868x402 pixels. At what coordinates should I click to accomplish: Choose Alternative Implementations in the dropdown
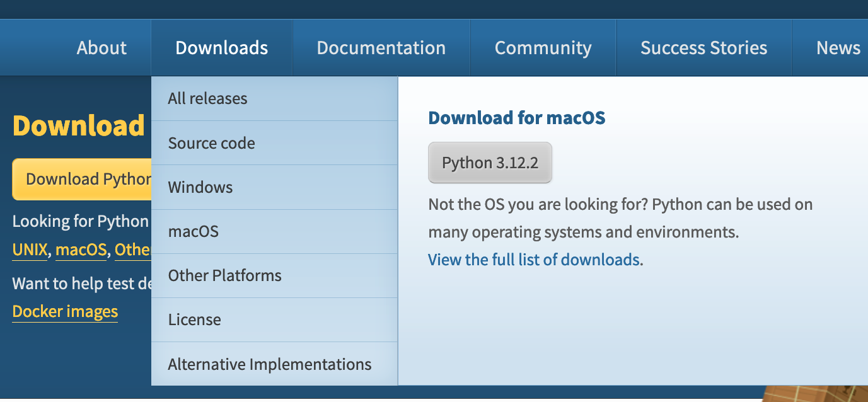point(274,364)
